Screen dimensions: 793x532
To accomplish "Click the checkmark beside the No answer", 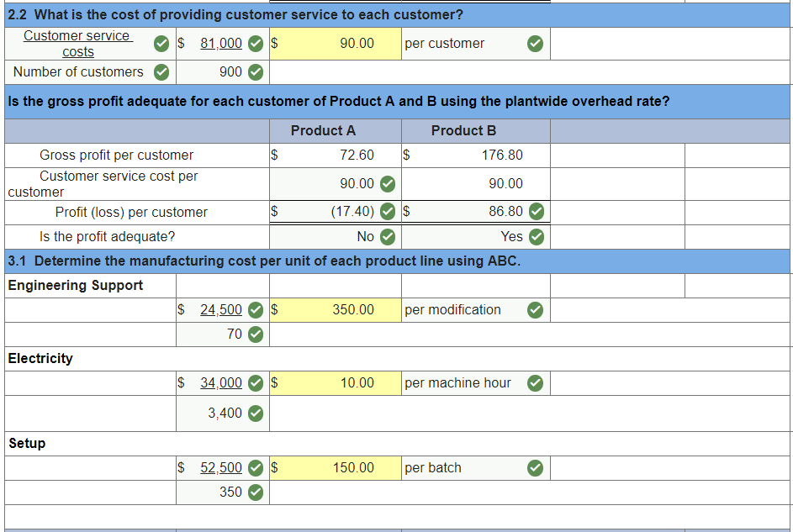I will coord(387,237).
